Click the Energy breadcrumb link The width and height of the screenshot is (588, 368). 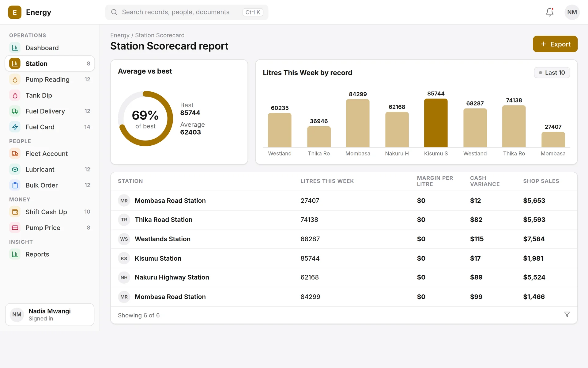coord(120,35)
